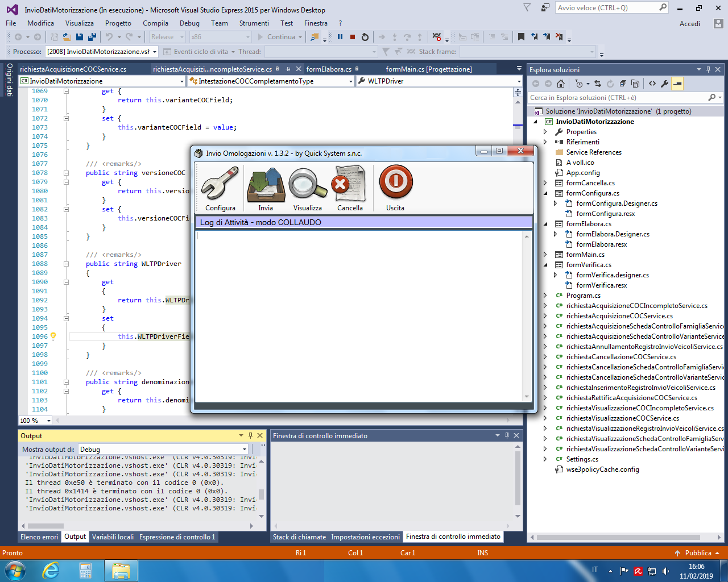Image resolution: width=728 pixels, height=582 pixels.
Task: Click the Save icon in the toolbar
Action: point(80,37)
